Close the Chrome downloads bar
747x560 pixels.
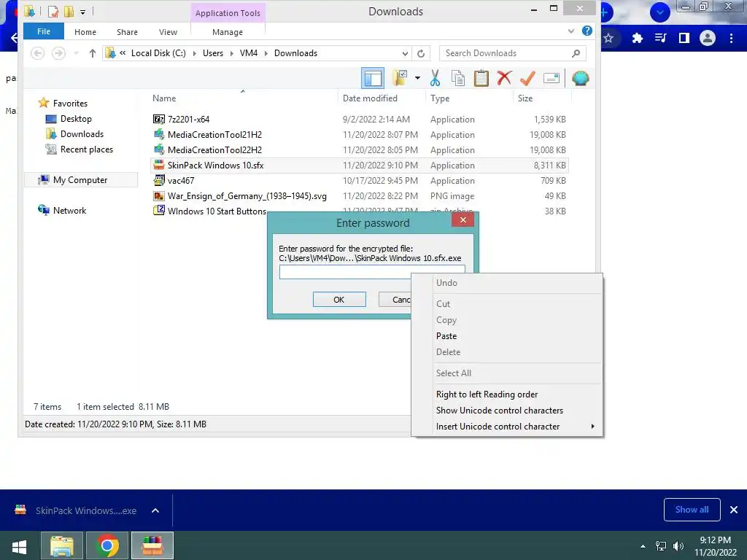734,510
